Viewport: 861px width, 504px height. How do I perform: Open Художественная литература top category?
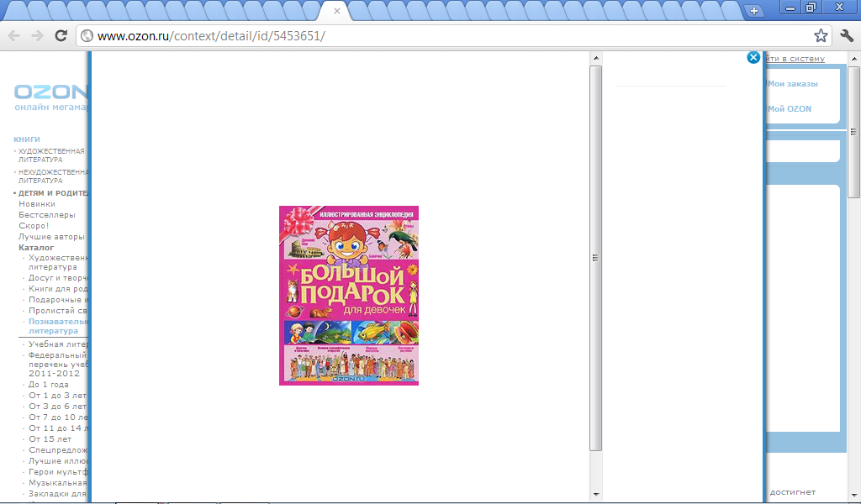pyautogui.click(x=51, y=155)
